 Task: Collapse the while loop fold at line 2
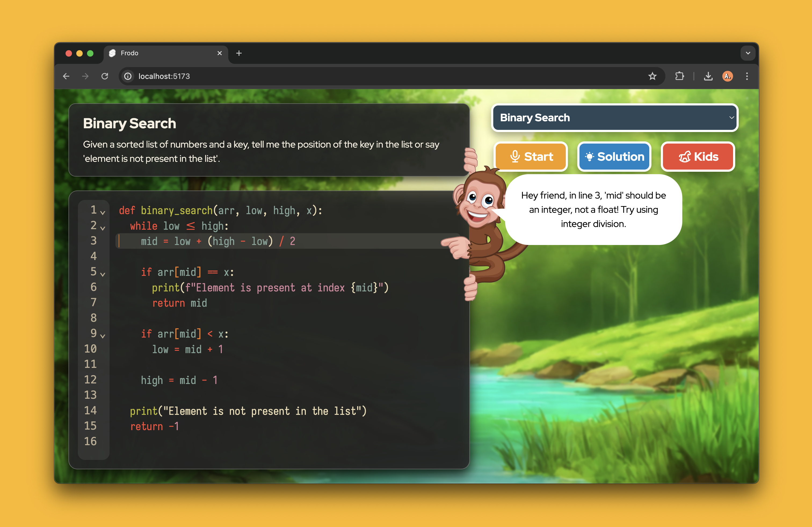pos(103,228)
